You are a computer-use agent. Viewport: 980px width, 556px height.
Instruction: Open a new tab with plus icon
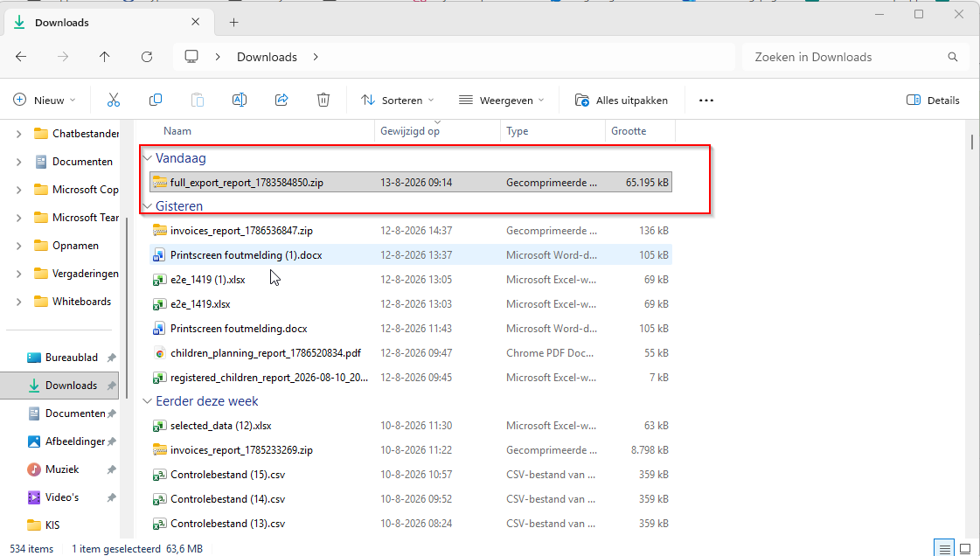(x=233, y=23)
